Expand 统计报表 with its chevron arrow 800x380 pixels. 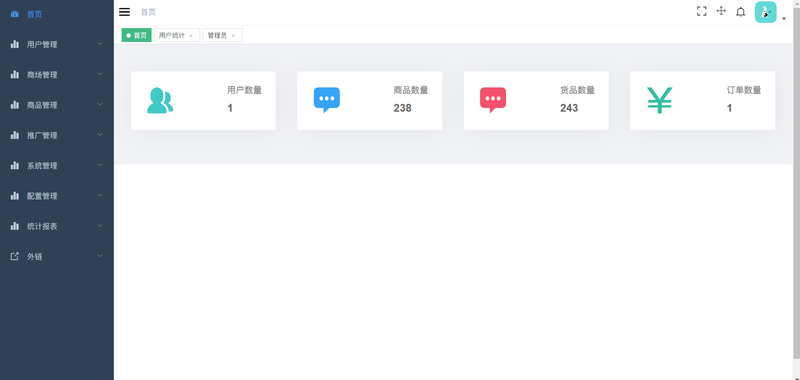(x=100, y=225)
